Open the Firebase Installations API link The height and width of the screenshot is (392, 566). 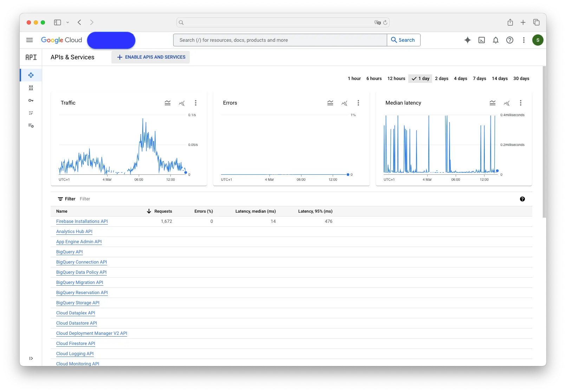pyautogui.click(x=82, y=221)
